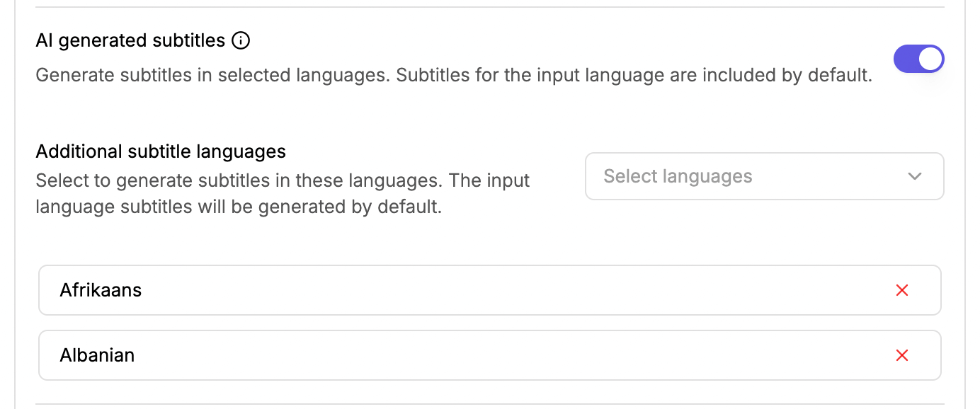
Task: Click the info icon beside AI generated subtitles
Action: pos(241,41)
